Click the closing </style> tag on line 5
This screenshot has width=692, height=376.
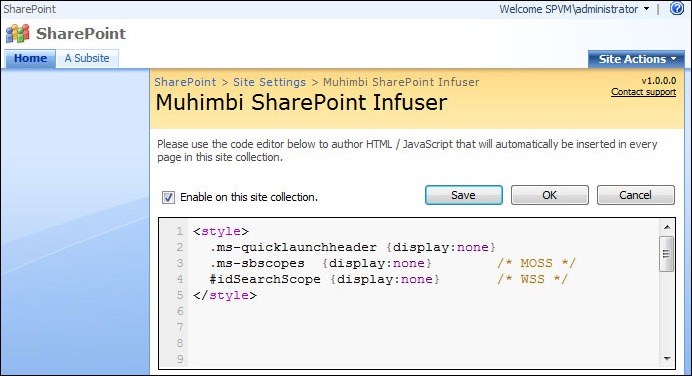(225, 295)
